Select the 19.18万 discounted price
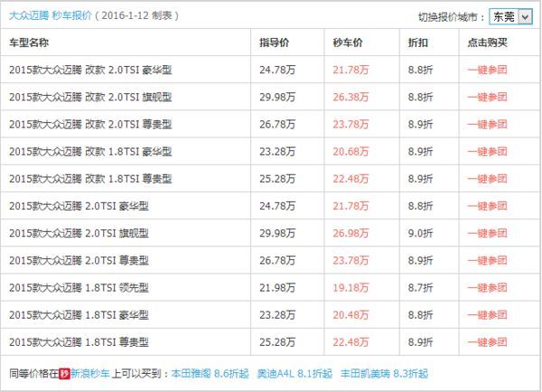The height and width of the screenshot is (392, 542). tap(350, 288)
